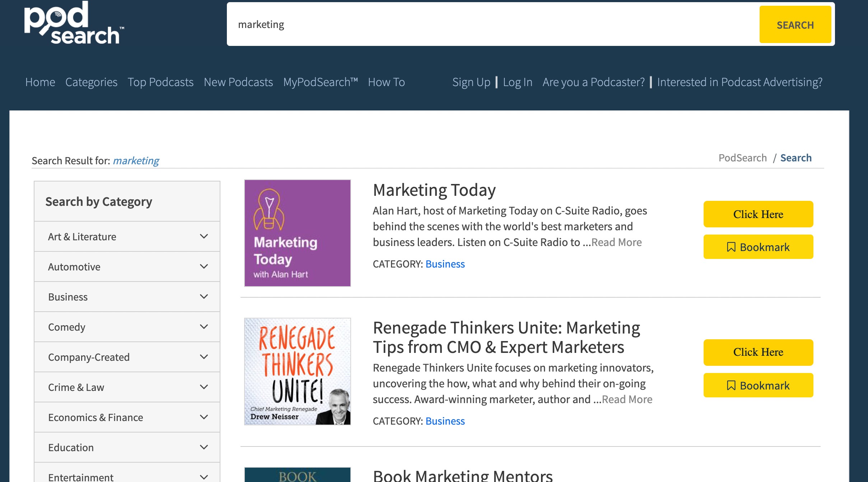Click bookmark icon for Marketing Today
The image size is (868, 482).
[x=731, y=247]
